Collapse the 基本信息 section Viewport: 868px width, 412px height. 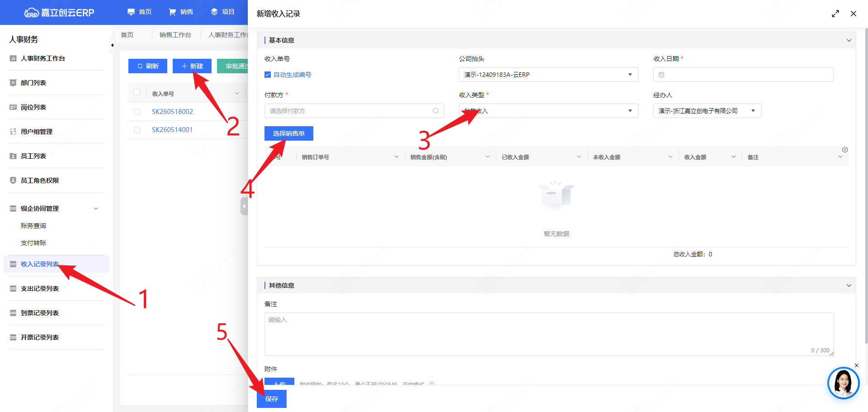click(x=849, y=40)
